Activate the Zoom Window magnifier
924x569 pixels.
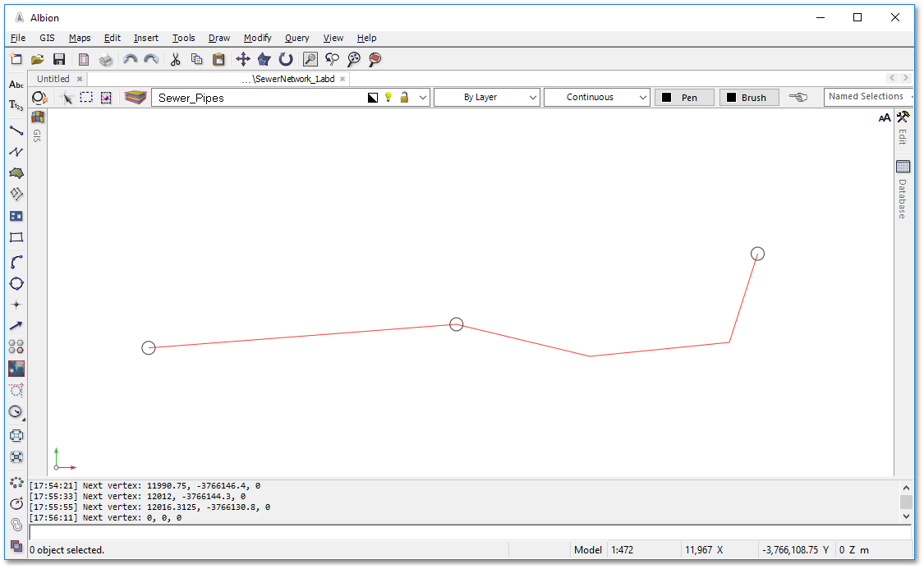310,59
